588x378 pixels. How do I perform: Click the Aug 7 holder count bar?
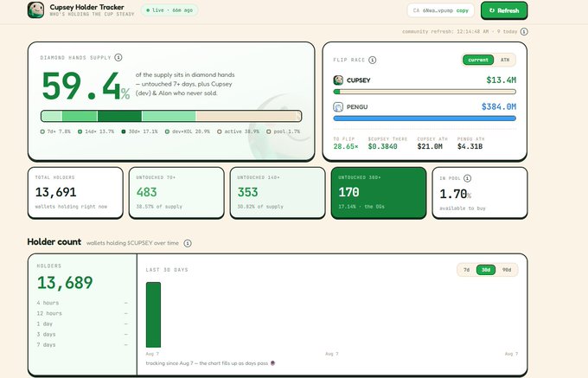click(x=153, y=315)
